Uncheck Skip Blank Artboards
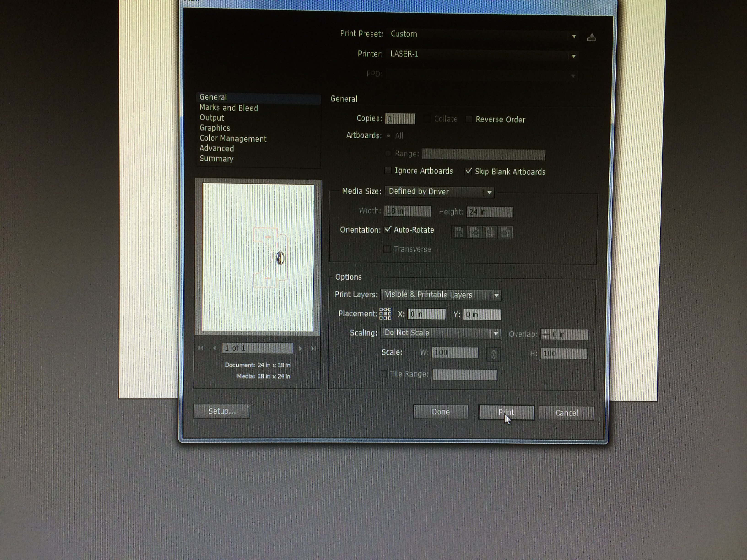747x560 pixels. coord(468,171)
